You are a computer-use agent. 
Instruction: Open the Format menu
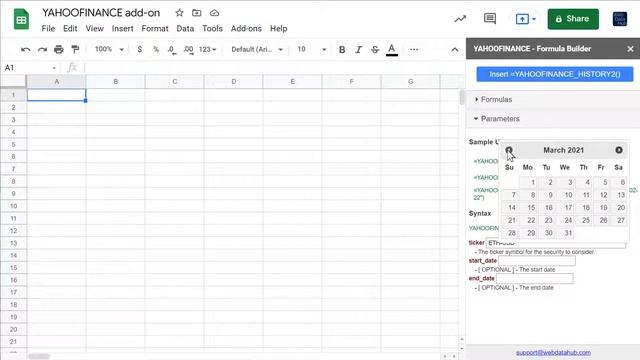155,29
